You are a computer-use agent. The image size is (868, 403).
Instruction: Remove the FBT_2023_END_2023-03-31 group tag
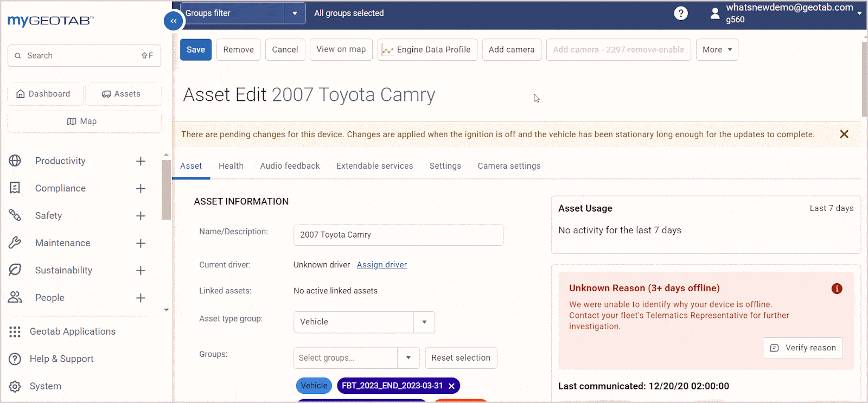[451, 386]
